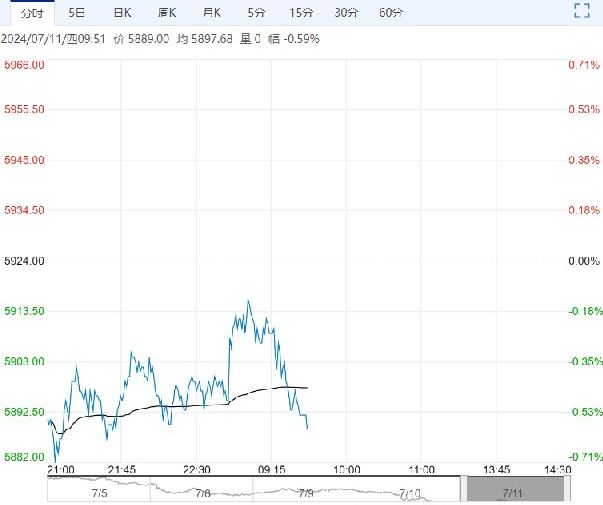603x505 pixels.
Task: Open the 日K daily candlestick tab
Action: pos(121,13)
